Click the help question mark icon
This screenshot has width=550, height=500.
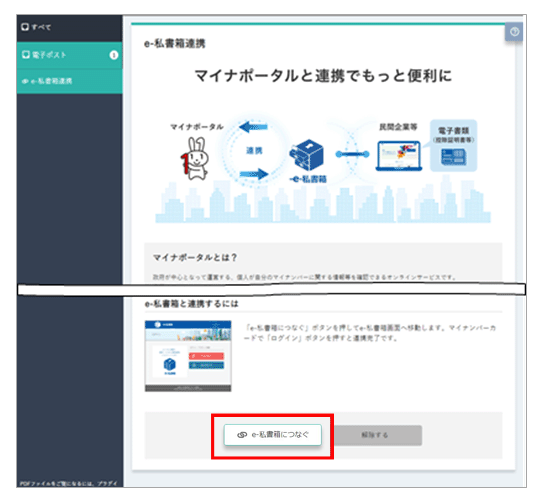(514, 32)
